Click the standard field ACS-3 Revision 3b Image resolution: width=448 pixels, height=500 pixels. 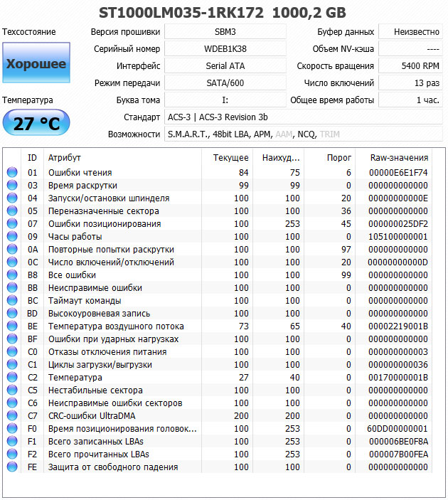coord(304,117)
